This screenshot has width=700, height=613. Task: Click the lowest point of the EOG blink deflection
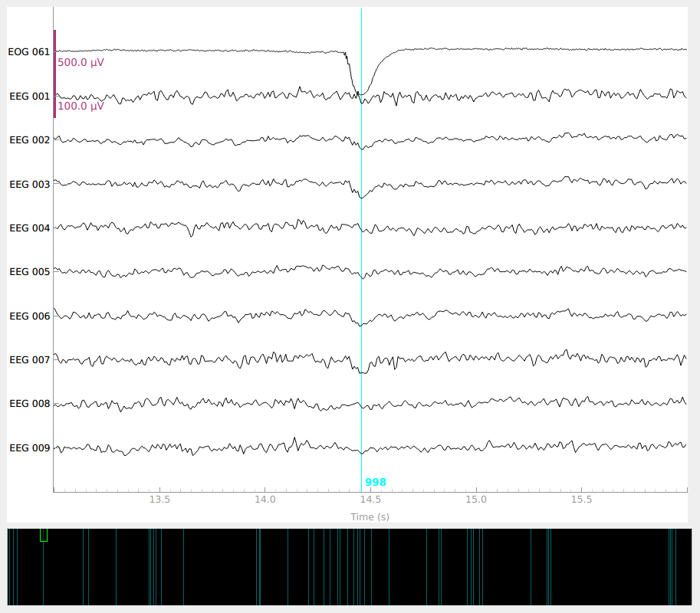[362, 94]
